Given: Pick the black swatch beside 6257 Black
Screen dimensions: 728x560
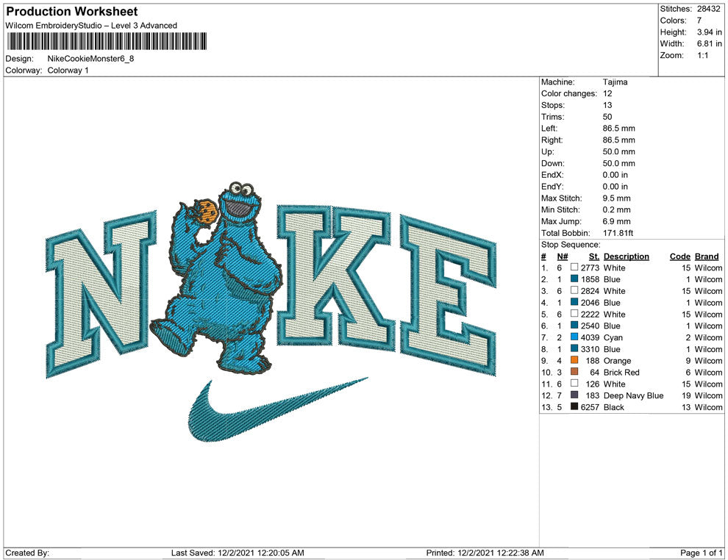Looking at the screenshot, I should [x=574, y=406].
